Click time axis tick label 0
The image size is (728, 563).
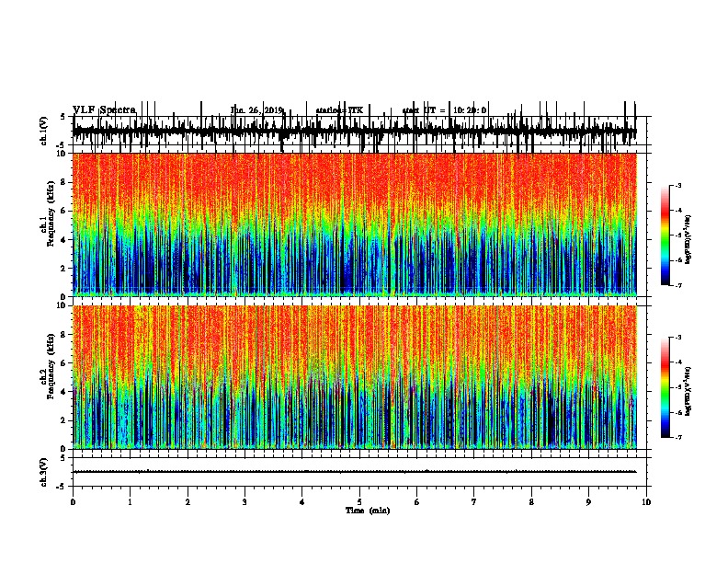(x=73, y=502)
